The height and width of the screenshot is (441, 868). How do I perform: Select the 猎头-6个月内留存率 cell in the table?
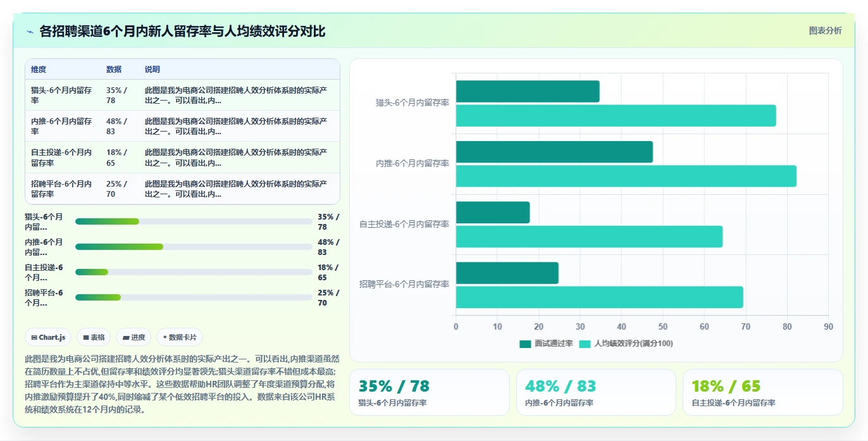click(63, 95)
